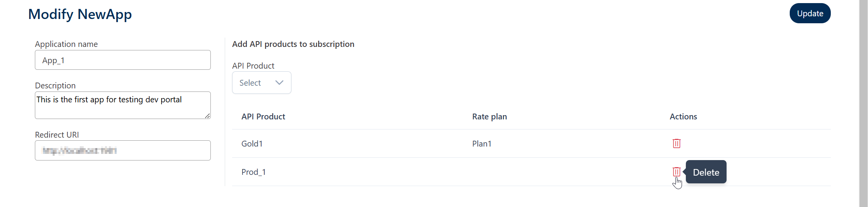Click the Delete tooltip label
The image size is (868, 207).
706,172
